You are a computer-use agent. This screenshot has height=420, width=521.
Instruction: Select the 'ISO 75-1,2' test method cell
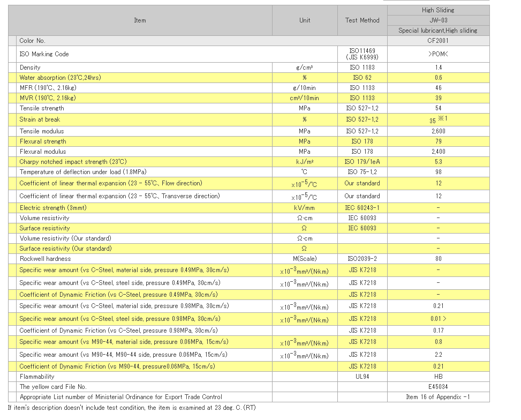(x=362, y=172)
